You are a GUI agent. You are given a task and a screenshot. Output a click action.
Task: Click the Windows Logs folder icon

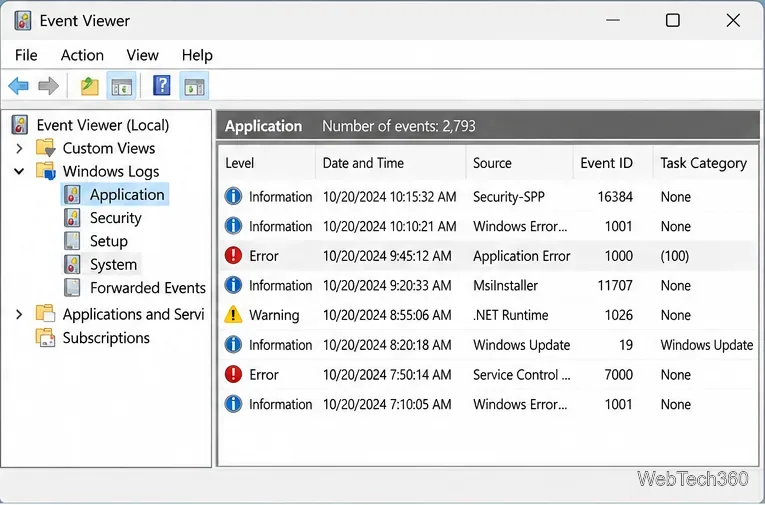pyautogui.click(x=46, y=171)
